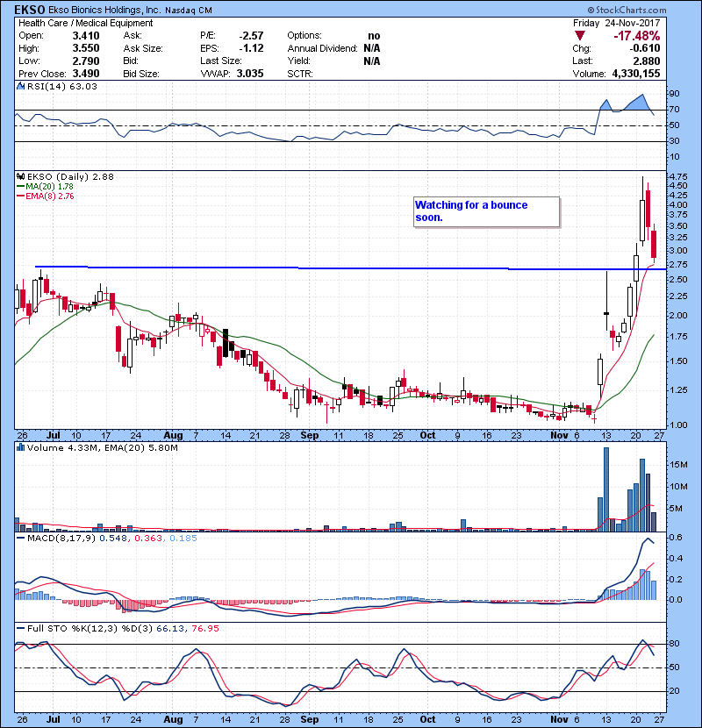Click the 'Ekso Bionics Holdings, Inc.' company name
This screenshot has width=702, height=728.
tap(104, 10)
